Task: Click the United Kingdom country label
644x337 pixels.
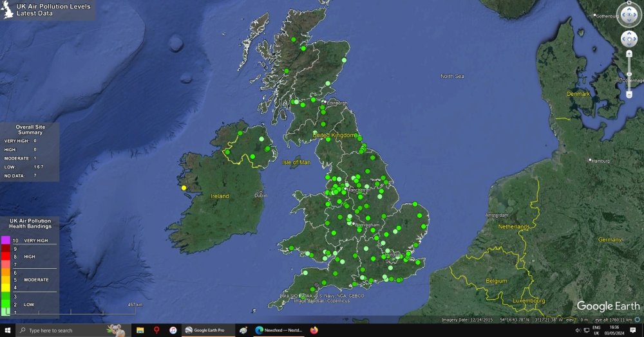Action: click(x=334, y=135)
